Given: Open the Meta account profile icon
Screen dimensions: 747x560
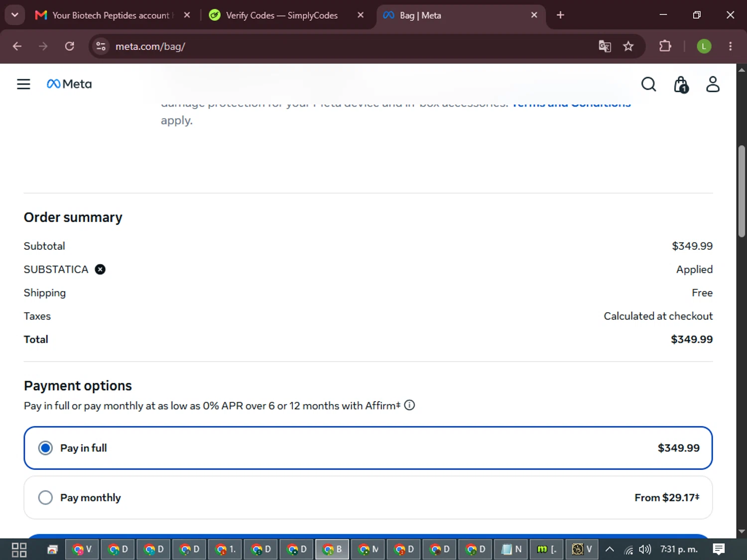Looking at the screenshot, I should click(x=713, y=84).
